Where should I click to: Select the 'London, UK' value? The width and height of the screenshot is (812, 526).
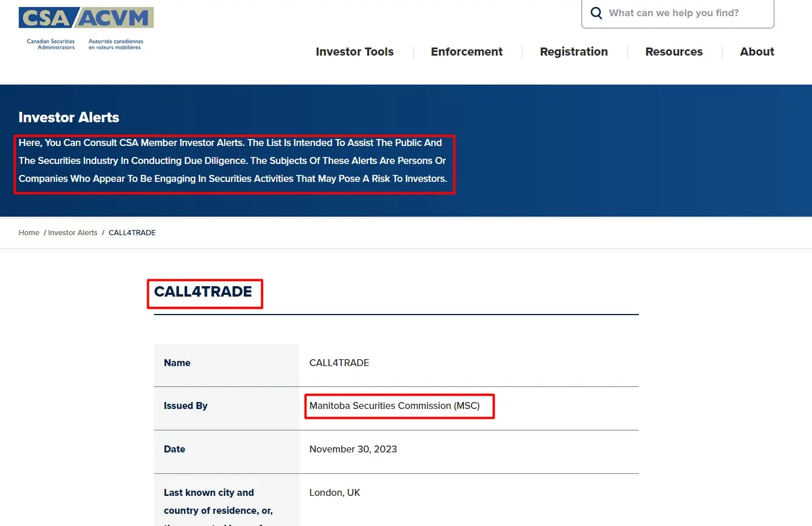335,492
